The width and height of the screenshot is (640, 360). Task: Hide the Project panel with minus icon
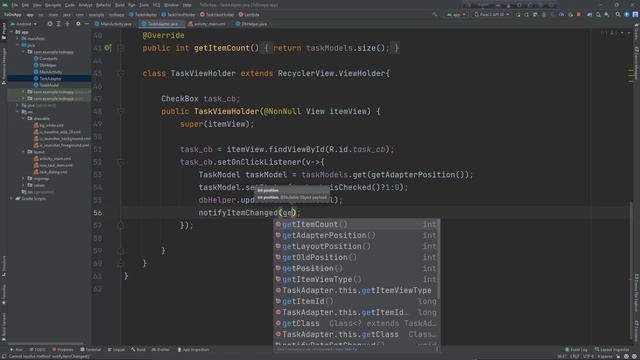pos(87,24)
